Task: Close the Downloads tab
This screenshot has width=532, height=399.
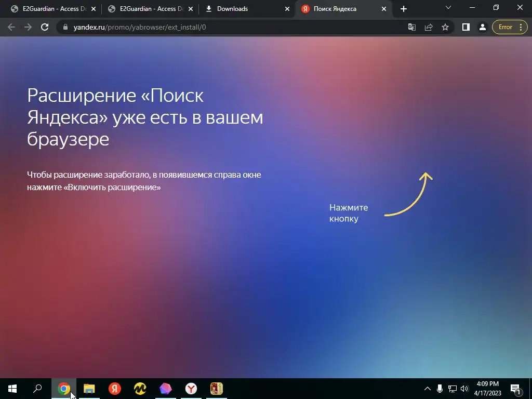Action: click(287, 9)
